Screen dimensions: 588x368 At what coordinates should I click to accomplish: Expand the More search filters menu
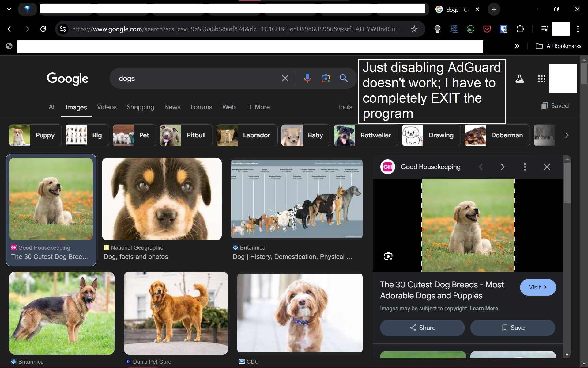259,107
